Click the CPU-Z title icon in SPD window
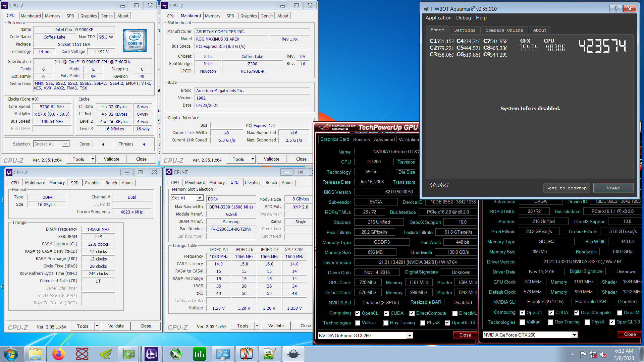Screen dimensions: 644x362 [169, 172]
